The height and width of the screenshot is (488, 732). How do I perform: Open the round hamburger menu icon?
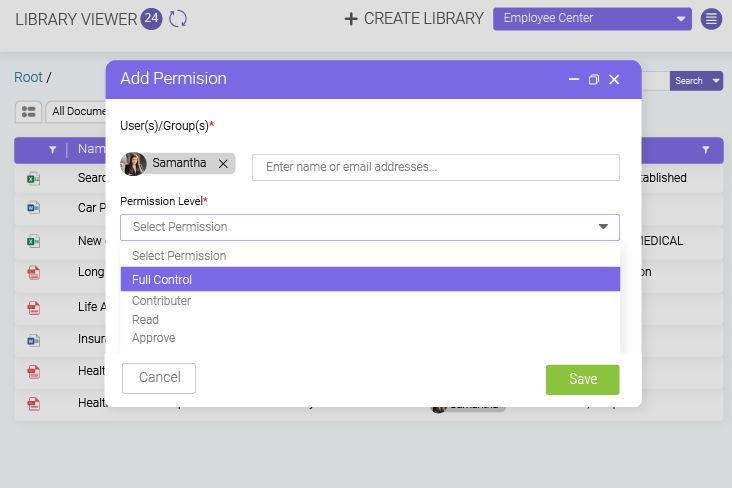711,19
